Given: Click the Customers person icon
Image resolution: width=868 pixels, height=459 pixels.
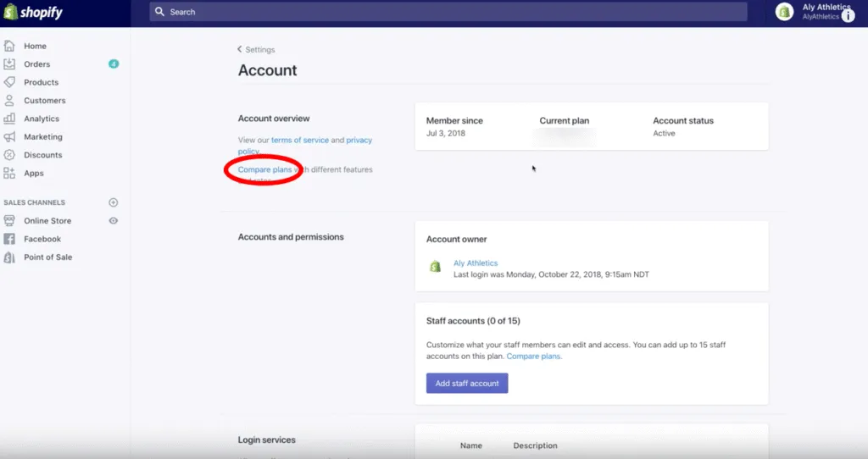Looking at the screenshot, I should pos(9,101).
